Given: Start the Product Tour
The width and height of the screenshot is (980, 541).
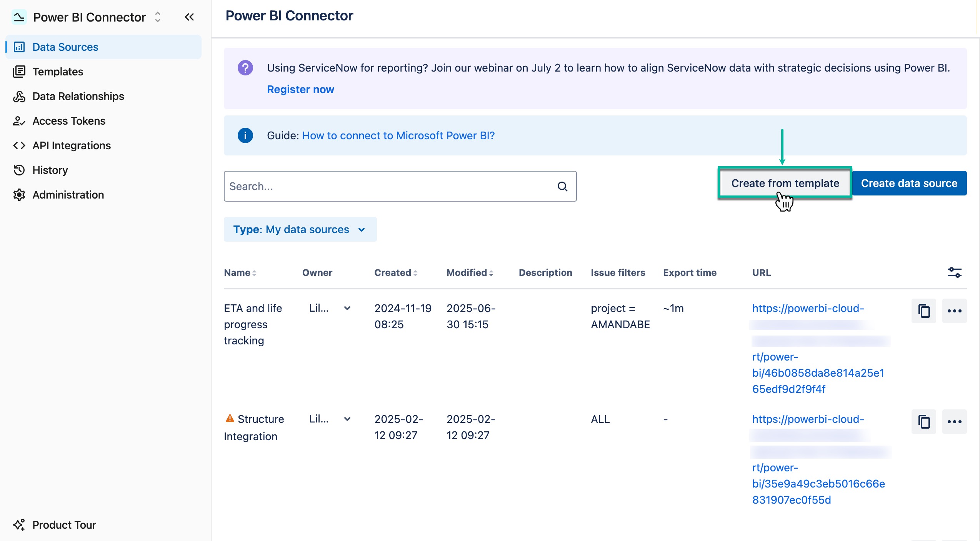Looking at the screenshot, I should tap(64, 525).
